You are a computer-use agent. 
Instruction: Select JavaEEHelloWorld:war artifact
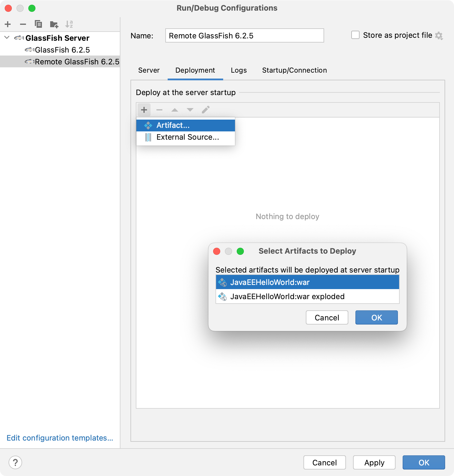[x=308, y=282]
